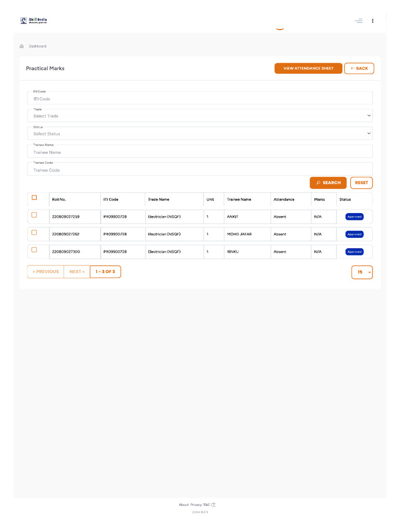Tick the checkbox for MOHD JAFAR
The image size is (399, 532).
[34, 232]
